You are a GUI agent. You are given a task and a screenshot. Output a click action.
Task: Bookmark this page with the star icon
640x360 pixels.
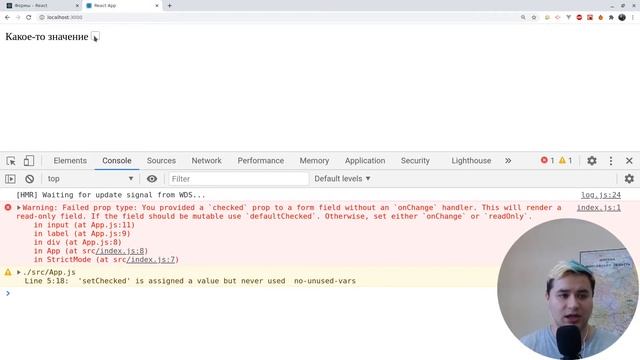534,18
